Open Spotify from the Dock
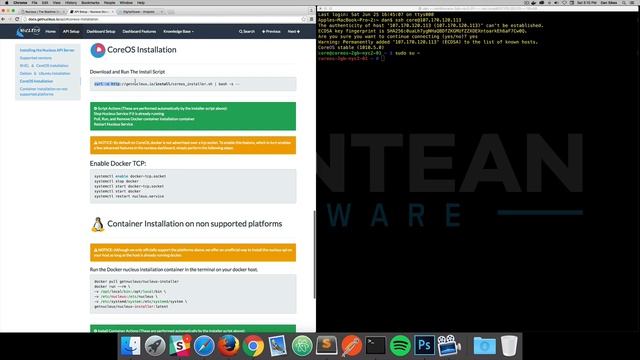Screen dimensions: 640x360 pos(400,346)
